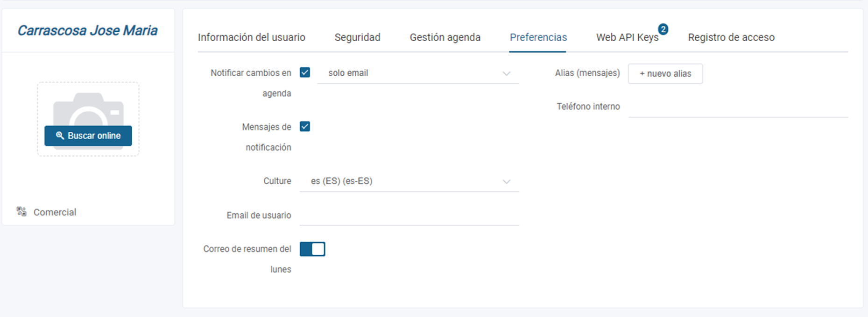Open the solo email dropdown

[x=418, y=73]
